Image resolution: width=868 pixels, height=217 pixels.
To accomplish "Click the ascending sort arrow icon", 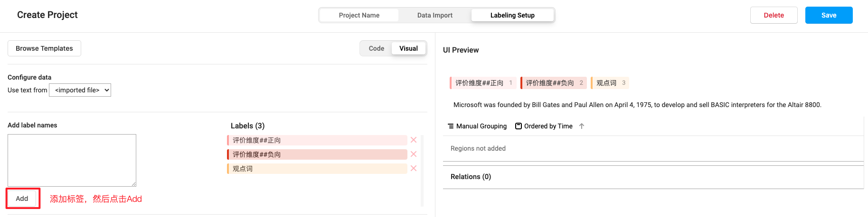I will (x=582, y=126).
